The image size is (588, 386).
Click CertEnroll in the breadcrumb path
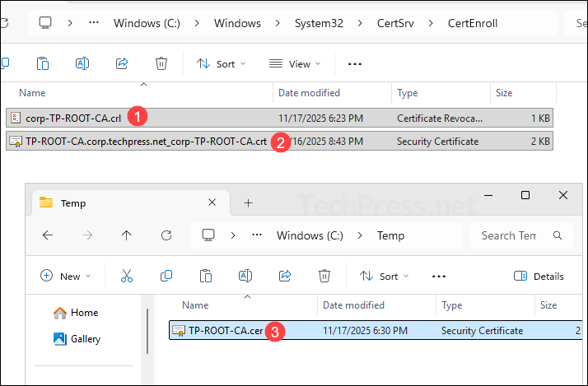473,23
